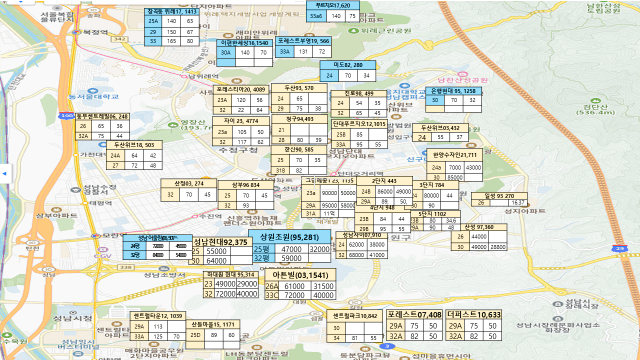The image size is (640, 360).
Task: Click the 영장산 mountain peak icon
Action: 173,124
